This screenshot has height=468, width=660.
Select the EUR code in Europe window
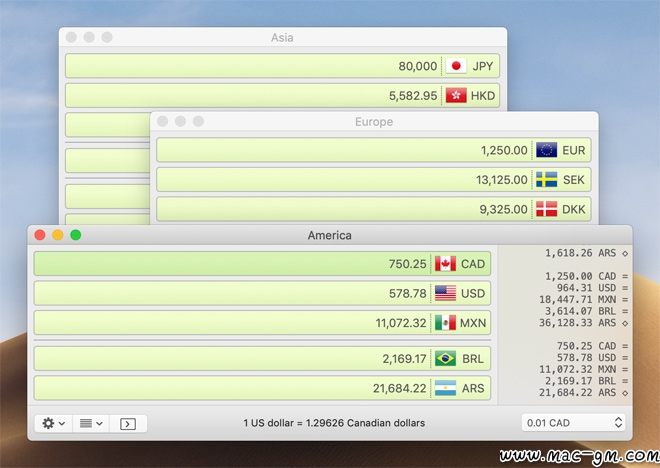(574, 150)
